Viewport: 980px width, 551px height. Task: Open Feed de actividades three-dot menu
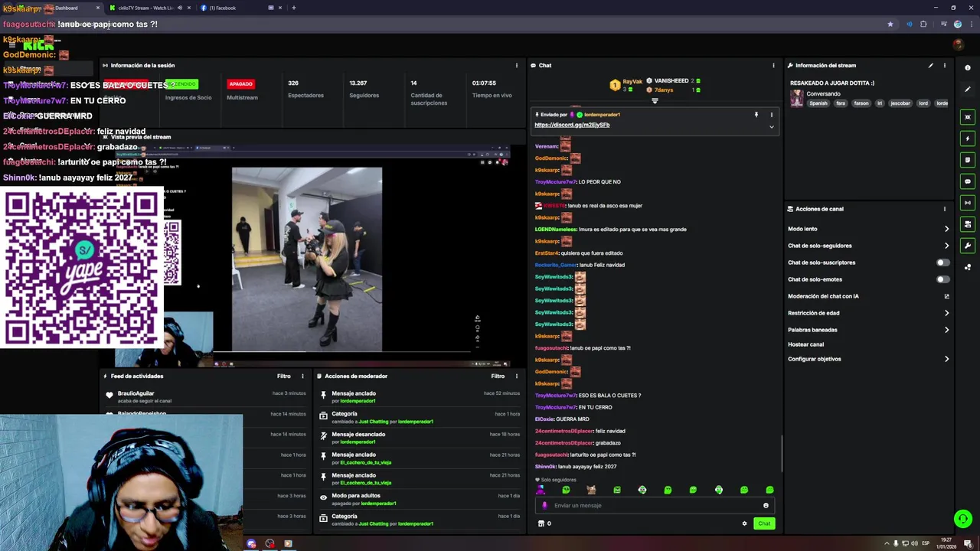click(302, 376)
